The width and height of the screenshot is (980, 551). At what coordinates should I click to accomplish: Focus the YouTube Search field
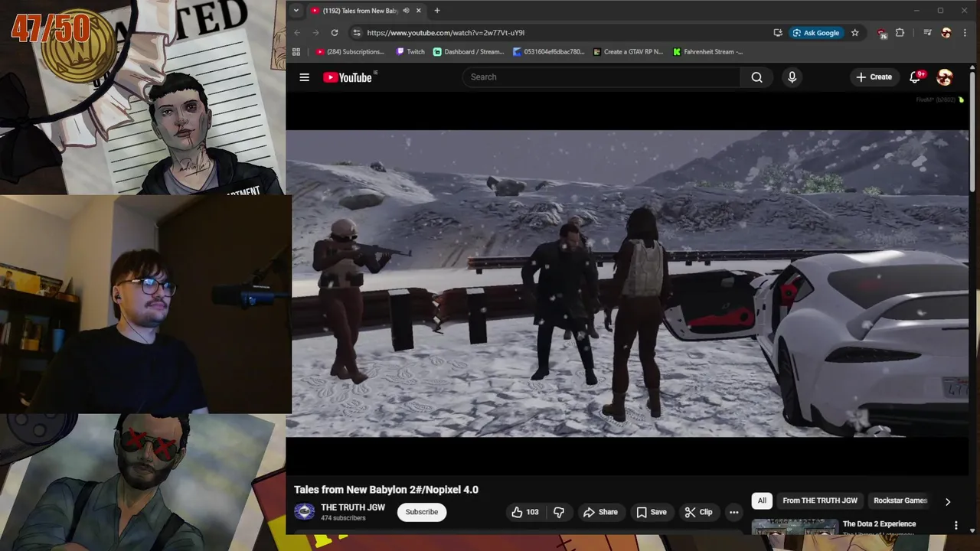point(601,77)
